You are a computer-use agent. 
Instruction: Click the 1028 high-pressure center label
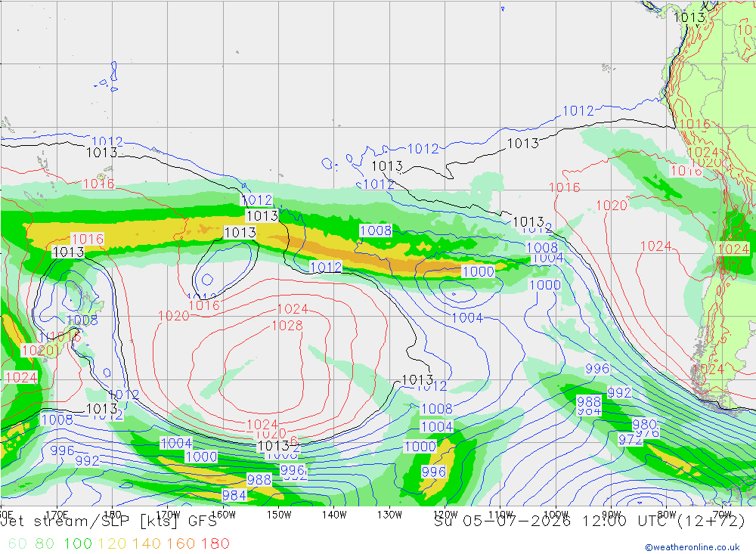287,326
